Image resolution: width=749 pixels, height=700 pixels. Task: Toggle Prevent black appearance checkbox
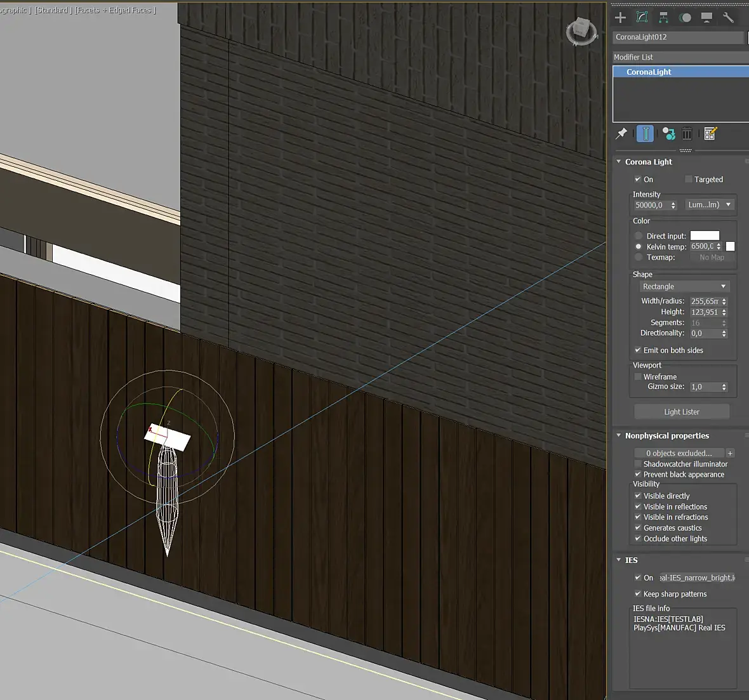click(638, 474)
